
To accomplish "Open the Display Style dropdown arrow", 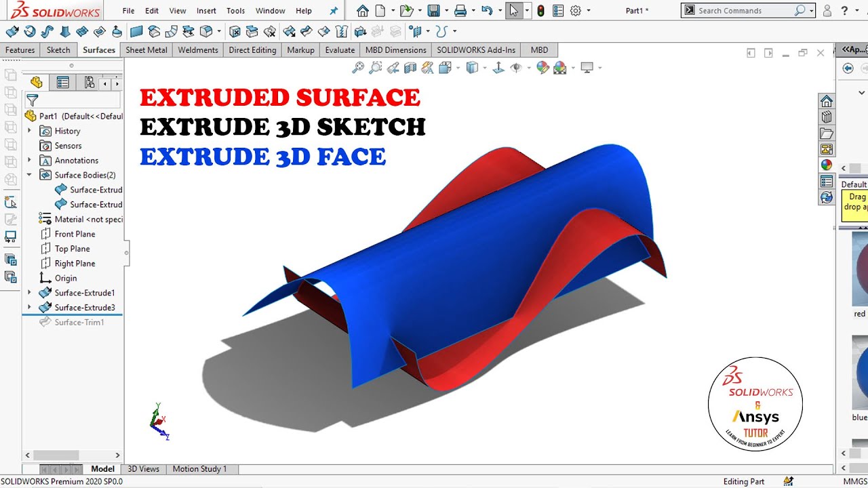I will point(485,68).
